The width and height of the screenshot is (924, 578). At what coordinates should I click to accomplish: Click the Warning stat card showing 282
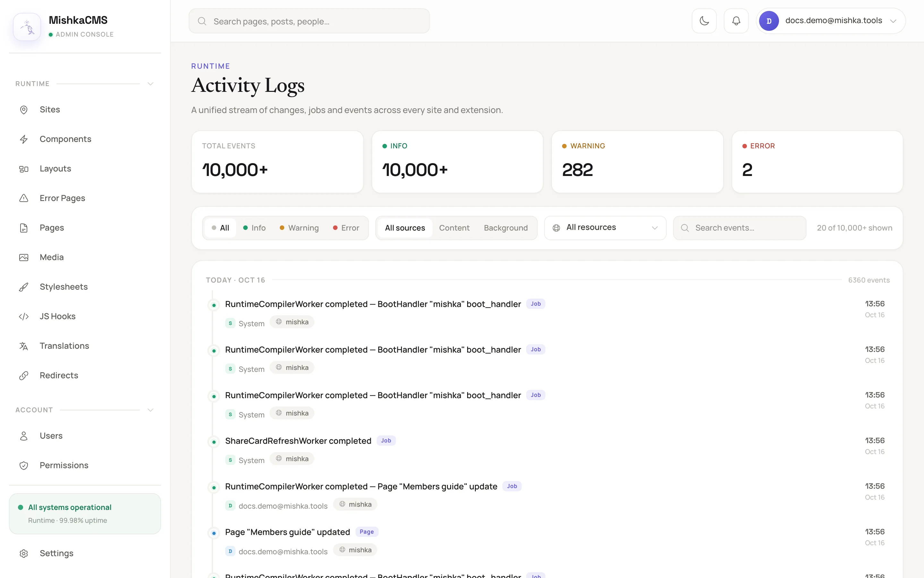pos(637,162)
